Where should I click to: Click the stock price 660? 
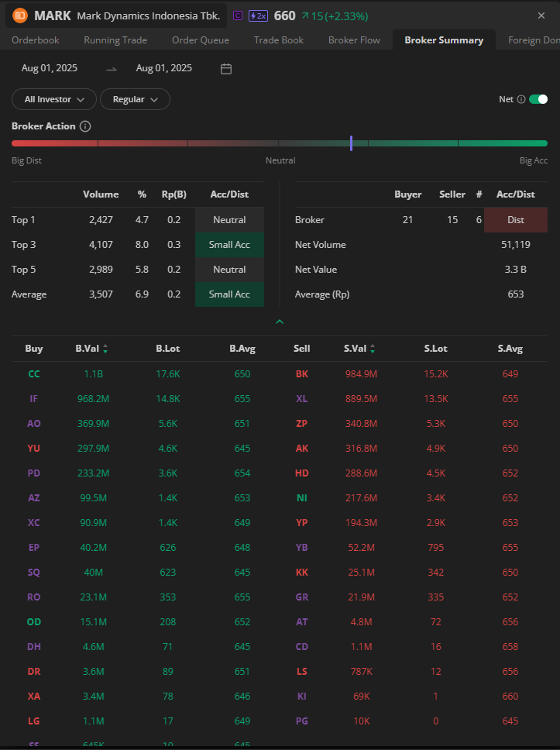(x=284, y=15)
